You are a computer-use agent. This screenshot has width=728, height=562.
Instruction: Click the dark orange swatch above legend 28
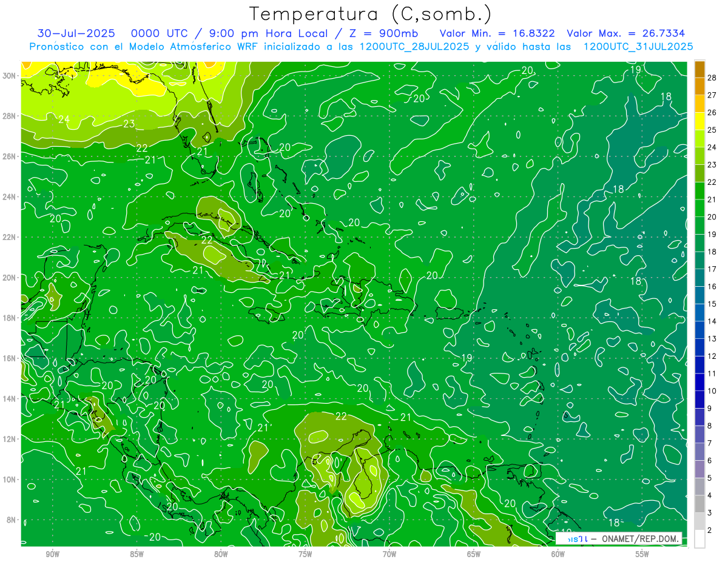point(699,69)
